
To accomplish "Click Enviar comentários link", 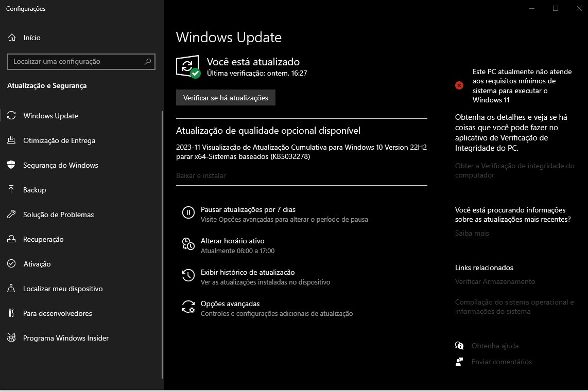I will click(x=501, y=362).
